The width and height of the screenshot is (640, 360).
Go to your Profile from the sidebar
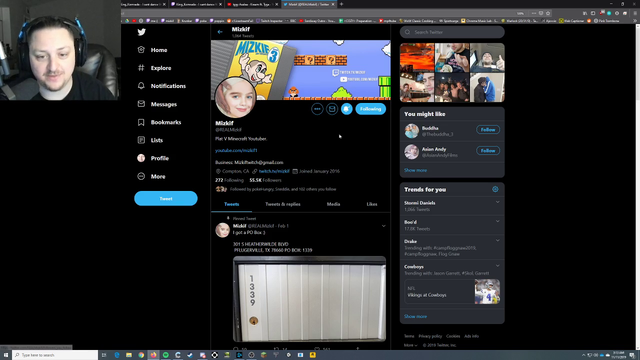(x=153, y=158)
